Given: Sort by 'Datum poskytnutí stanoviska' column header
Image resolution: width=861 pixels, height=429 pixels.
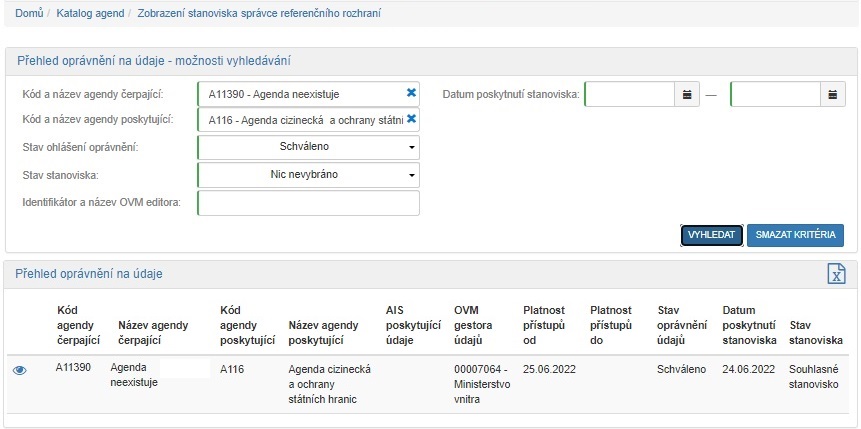Looking at the screenshot, I should [749, 325].
